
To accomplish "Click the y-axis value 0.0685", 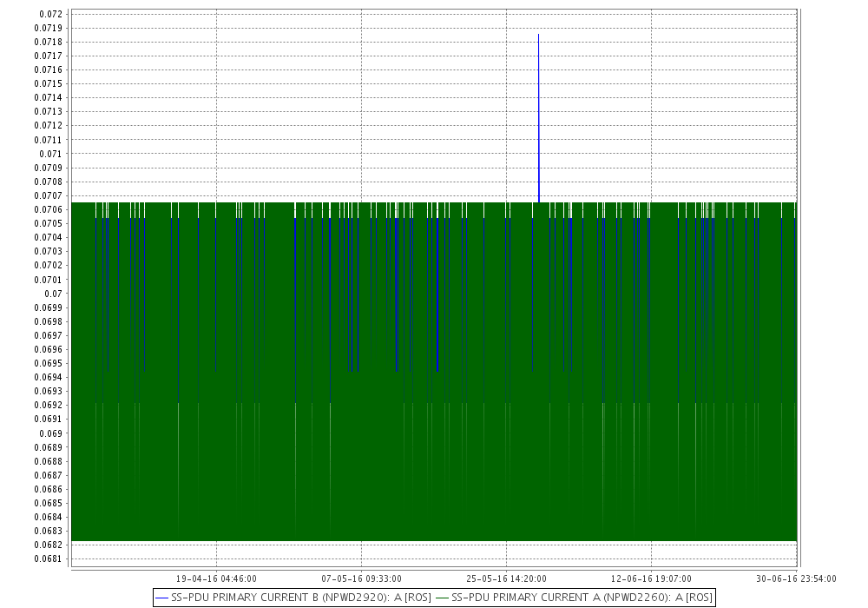I will [x=48, y=504].
